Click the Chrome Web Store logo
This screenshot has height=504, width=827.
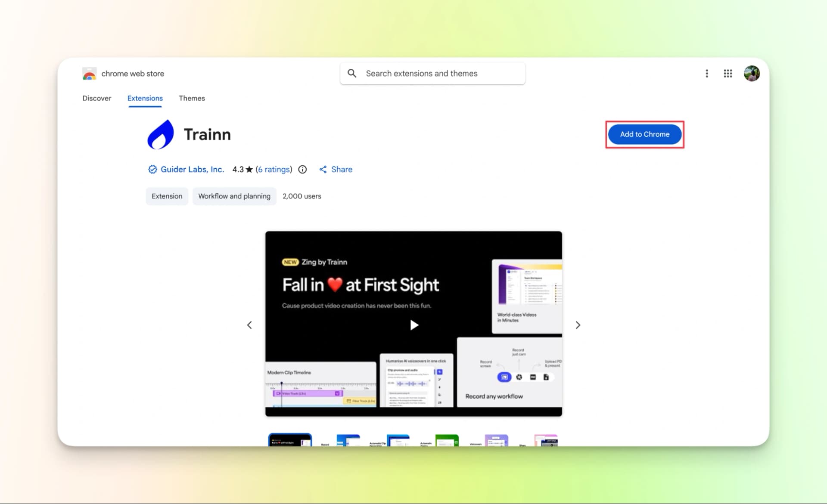89,73
